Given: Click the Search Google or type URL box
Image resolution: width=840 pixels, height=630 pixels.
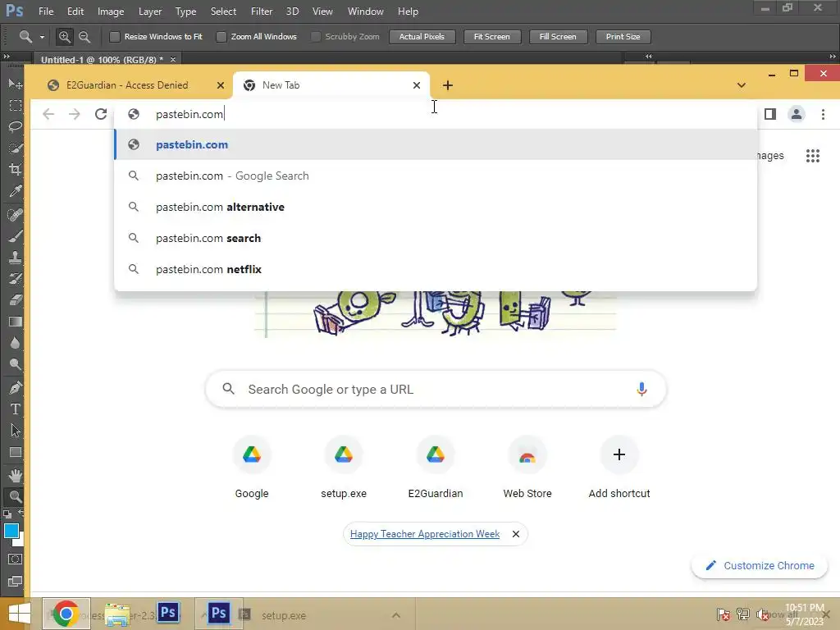Looking at the screenshot, I should tap(436, 389).
